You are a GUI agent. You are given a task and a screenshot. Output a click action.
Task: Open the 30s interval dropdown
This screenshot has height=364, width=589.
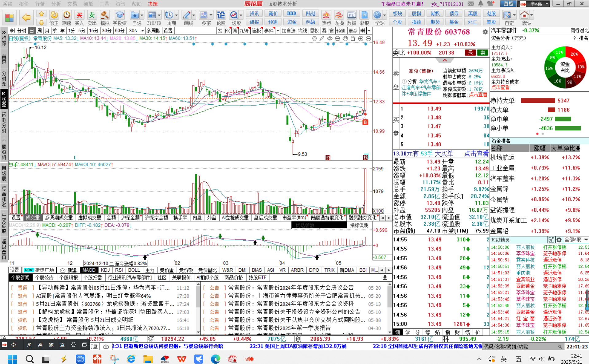coord(142,31)
